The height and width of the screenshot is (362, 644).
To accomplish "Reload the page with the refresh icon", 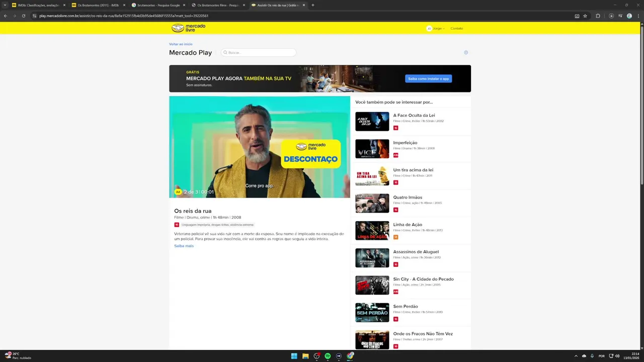I will pyautogui.click(x=23, y=16).
